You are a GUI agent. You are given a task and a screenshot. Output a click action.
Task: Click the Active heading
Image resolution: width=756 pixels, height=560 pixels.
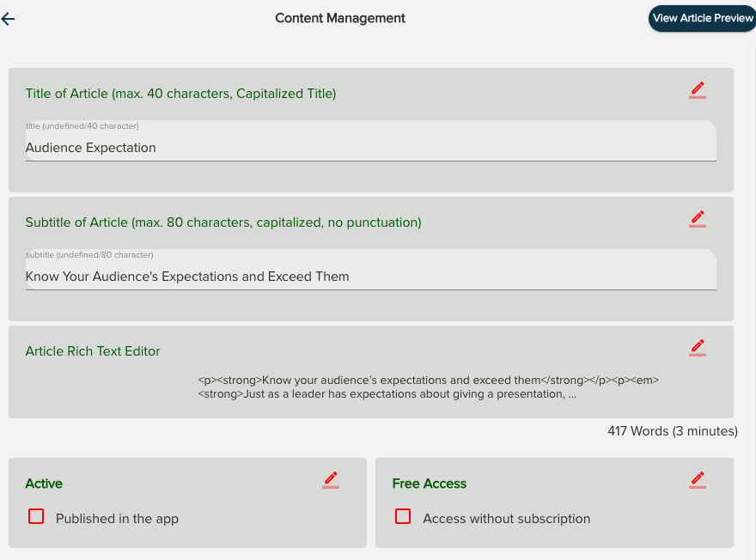click(44, 484)
